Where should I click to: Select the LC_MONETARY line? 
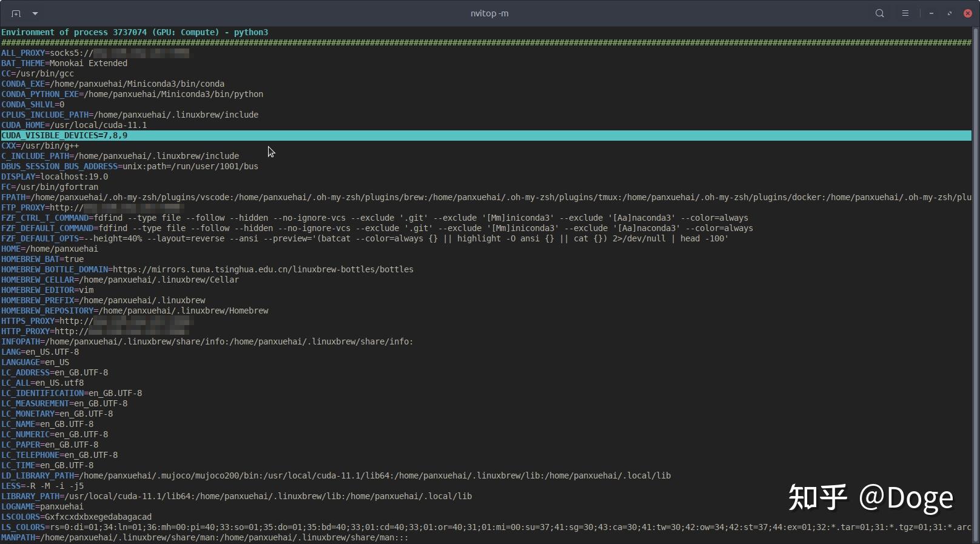click(57, 414)
